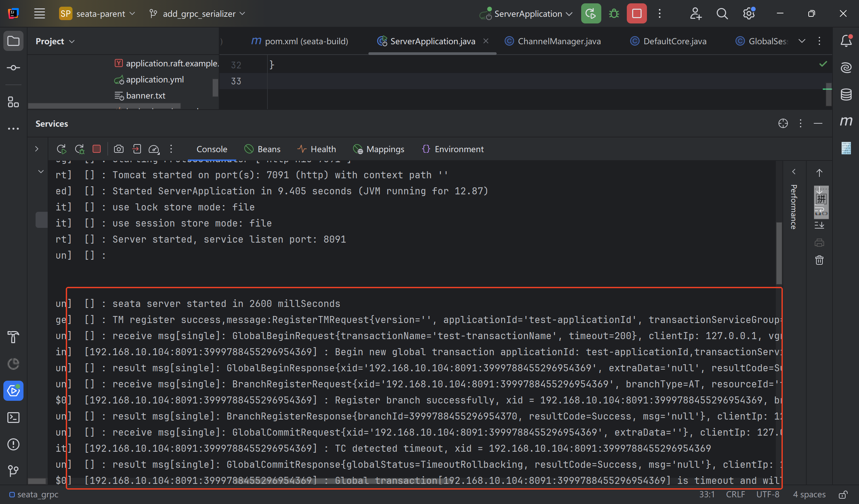Open the Terminal tool window
Image resolution: width=859 pixels, height=504 pixels.
pyautogui.click(x=13, y=418)
